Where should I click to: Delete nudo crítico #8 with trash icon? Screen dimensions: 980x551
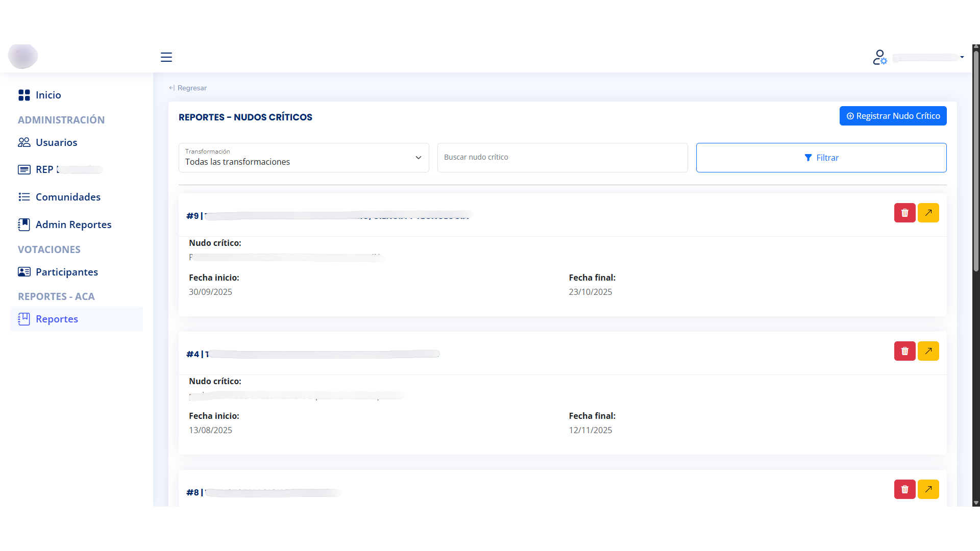click(x=904, y=489)
